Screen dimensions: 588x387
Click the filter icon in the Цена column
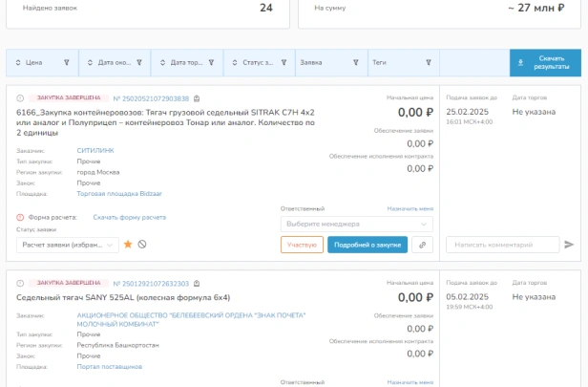pyautogui.click(x=67, y=63)
